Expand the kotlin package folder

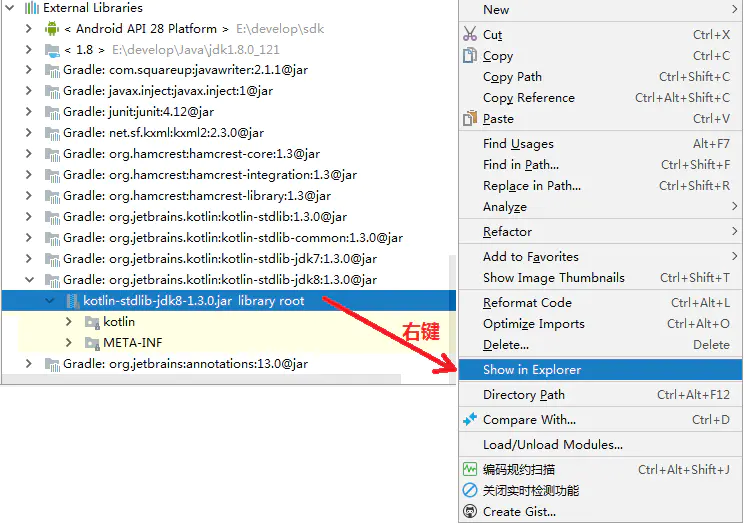(69, 321)
